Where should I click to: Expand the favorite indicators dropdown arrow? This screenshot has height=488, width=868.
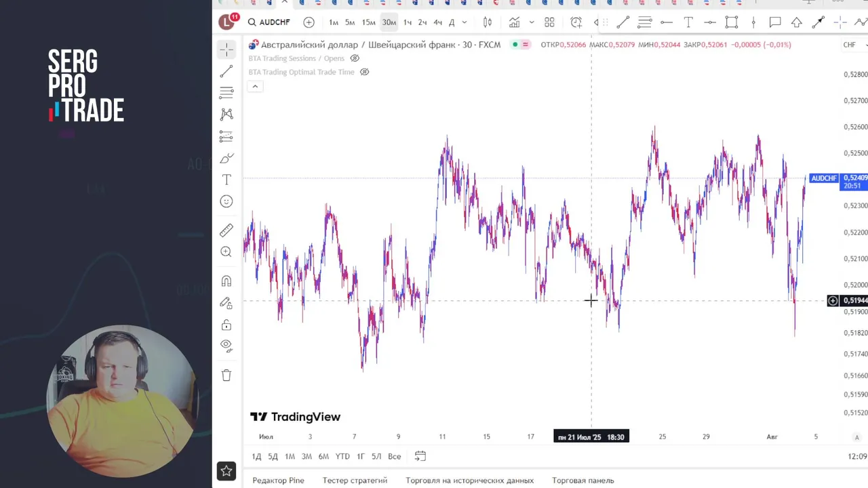pos(532,22)
